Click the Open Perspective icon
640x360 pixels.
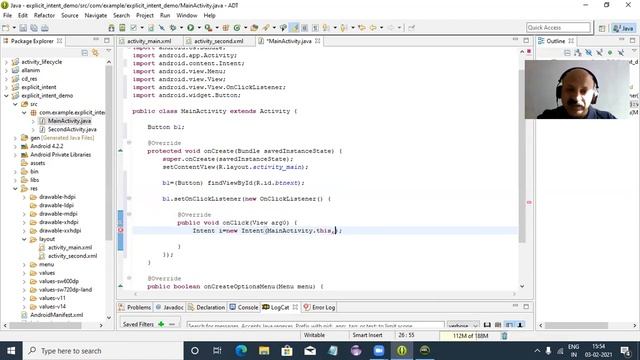(602, 28)
